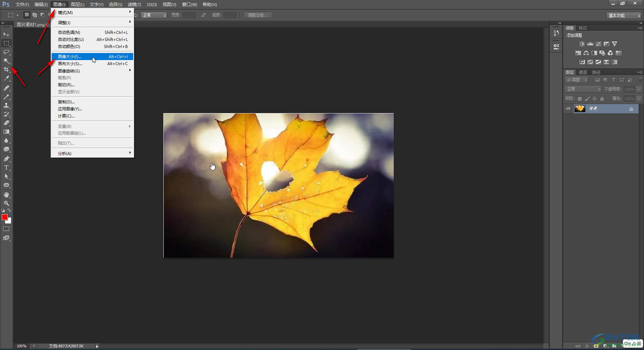Open the style dropdown in options bar
Viewport: 644px width, 350px height.
click(x=154, y=15)
